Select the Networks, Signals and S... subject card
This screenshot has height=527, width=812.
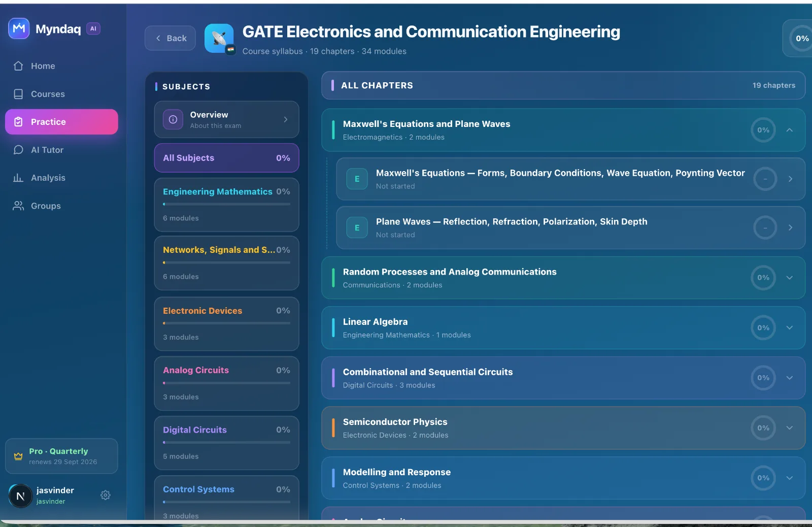click(x=226, y=263)
